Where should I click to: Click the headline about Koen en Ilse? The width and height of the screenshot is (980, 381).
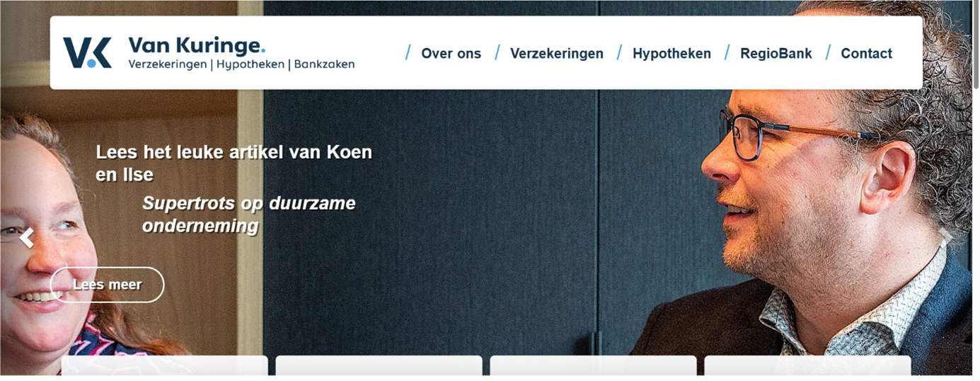234,163
